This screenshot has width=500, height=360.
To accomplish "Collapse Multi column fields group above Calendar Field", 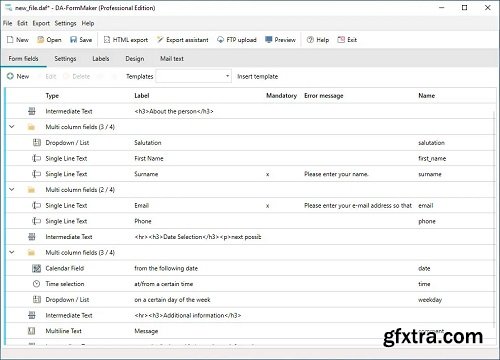I will pyautogui.click(x=12, y=252).
